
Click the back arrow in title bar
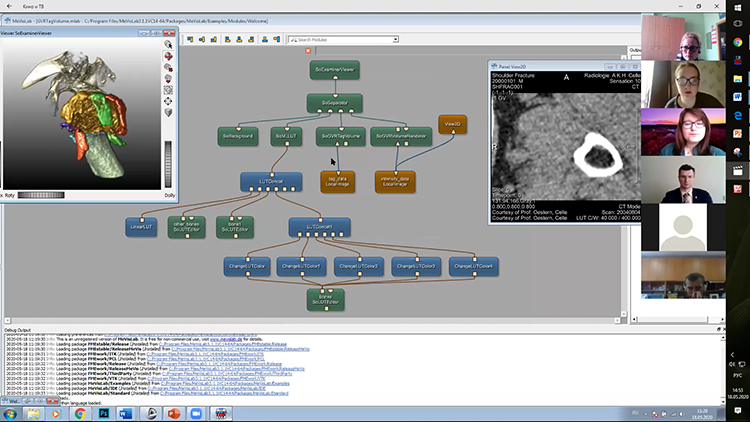click(x=9, y=6)
